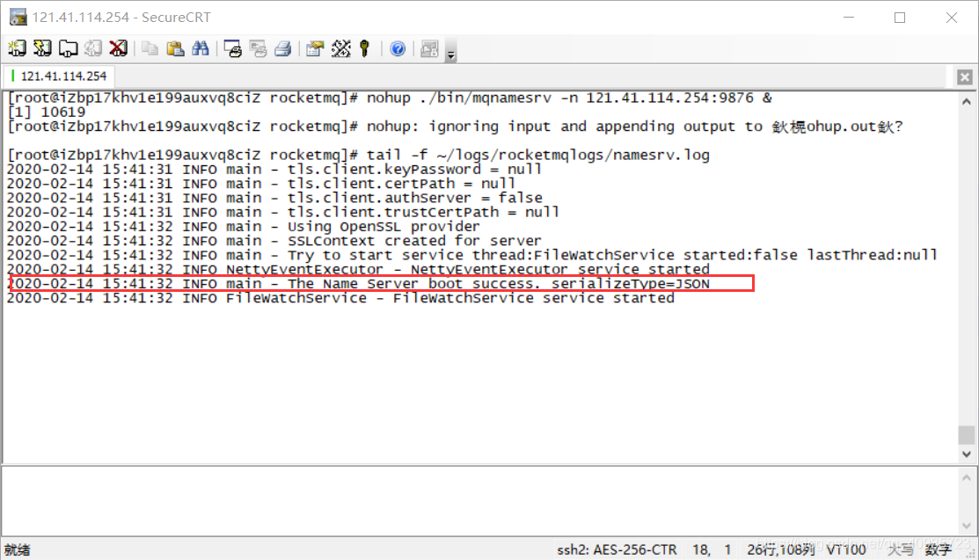Open Session Options icon
The image size is (979, 560).
pyautogui.click(x=315, y=48)
